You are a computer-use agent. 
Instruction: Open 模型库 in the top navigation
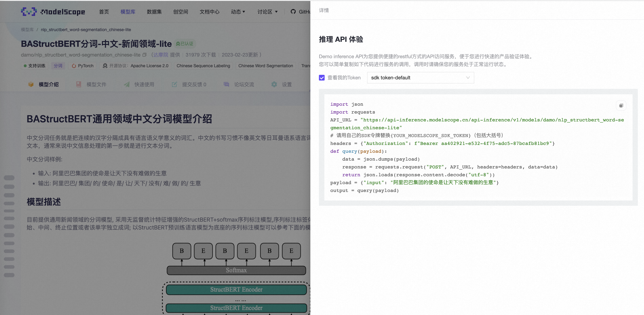(128, 12)
